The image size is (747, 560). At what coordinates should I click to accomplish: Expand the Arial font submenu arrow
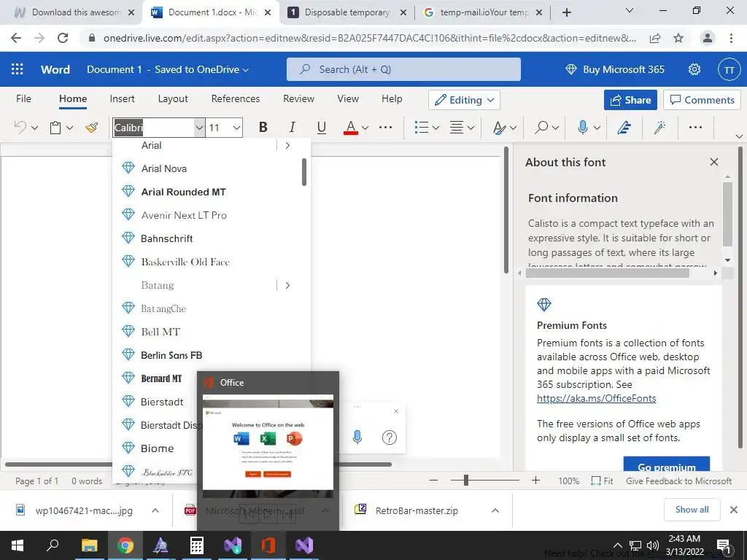coord(287,146)
